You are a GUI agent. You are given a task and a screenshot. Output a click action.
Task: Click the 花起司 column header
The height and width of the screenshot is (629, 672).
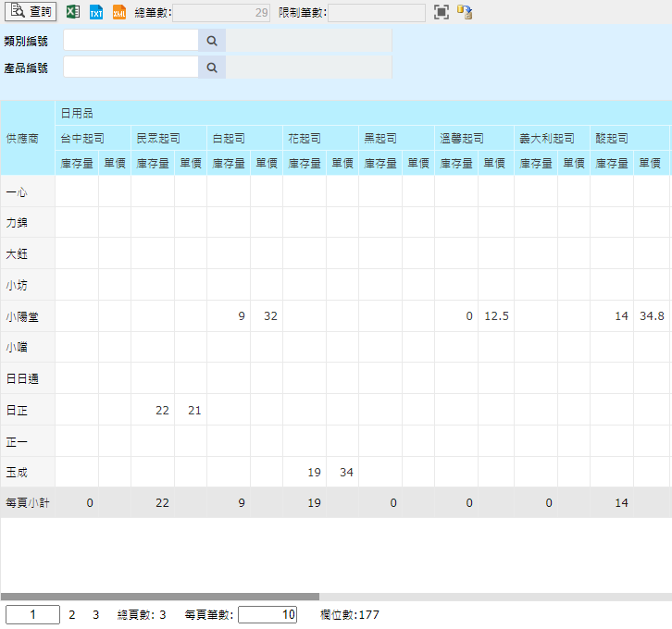(320, 138)
